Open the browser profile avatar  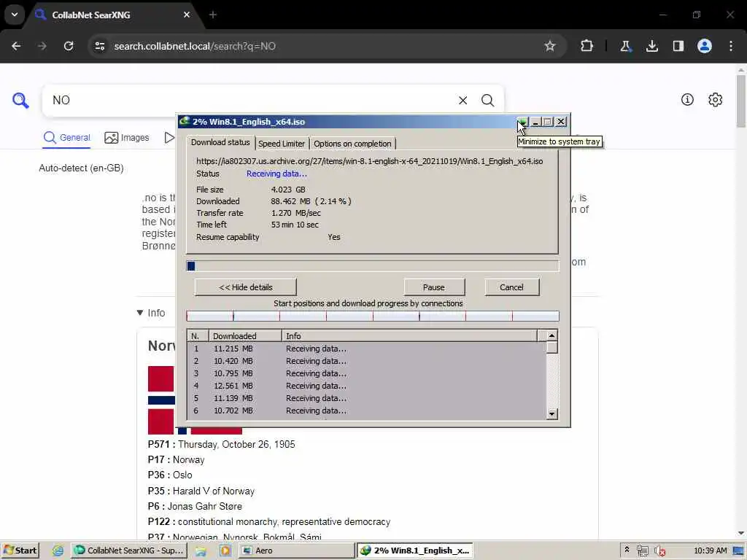(x=704, y=46)
